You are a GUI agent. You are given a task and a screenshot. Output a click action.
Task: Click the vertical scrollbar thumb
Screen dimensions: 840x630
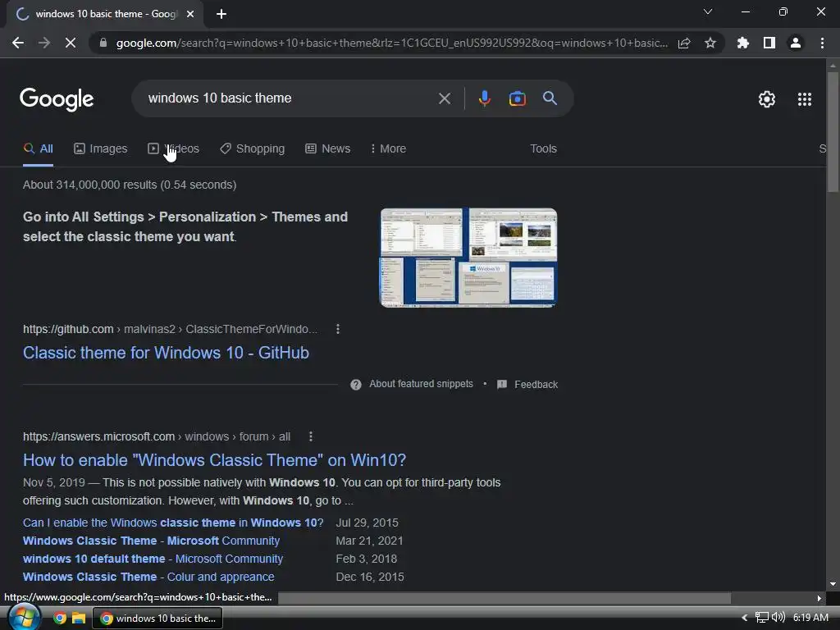[x=833, y=131]
